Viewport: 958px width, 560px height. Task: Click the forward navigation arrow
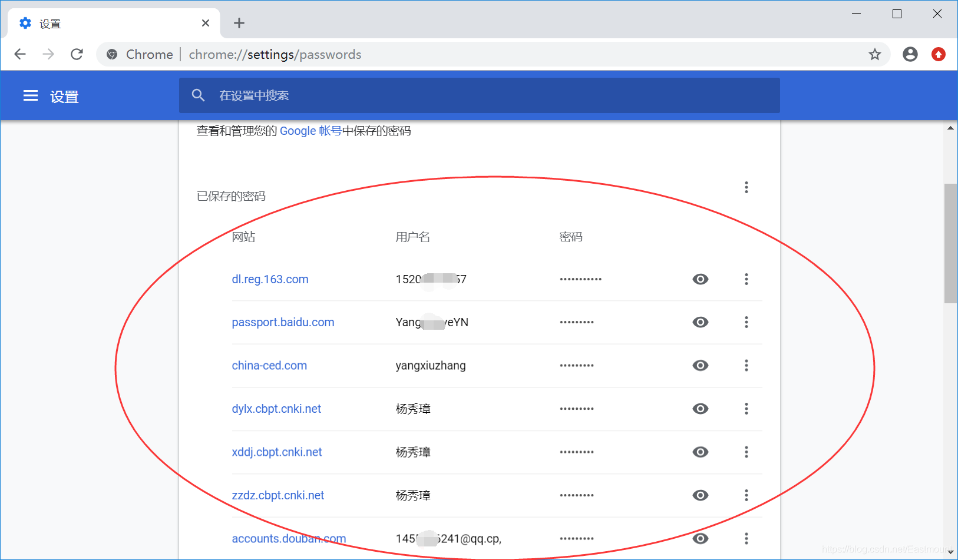[48, 54]
